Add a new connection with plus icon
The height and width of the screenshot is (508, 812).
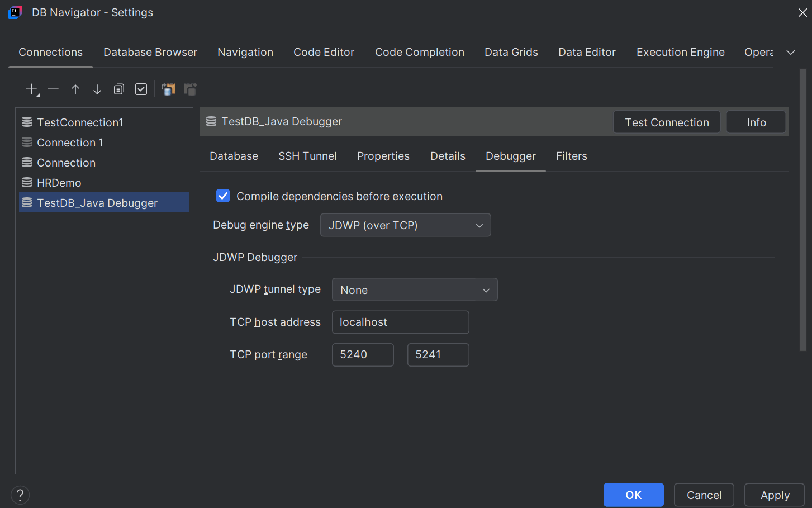[x=32, y=89]
